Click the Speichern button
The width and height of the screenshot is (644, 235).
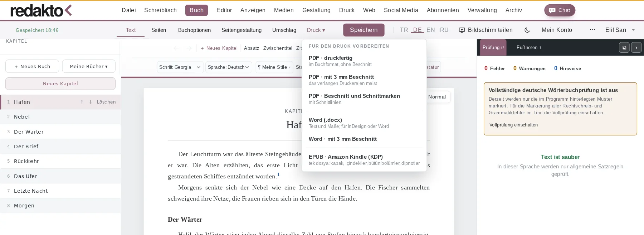click(x=364, y=30)
